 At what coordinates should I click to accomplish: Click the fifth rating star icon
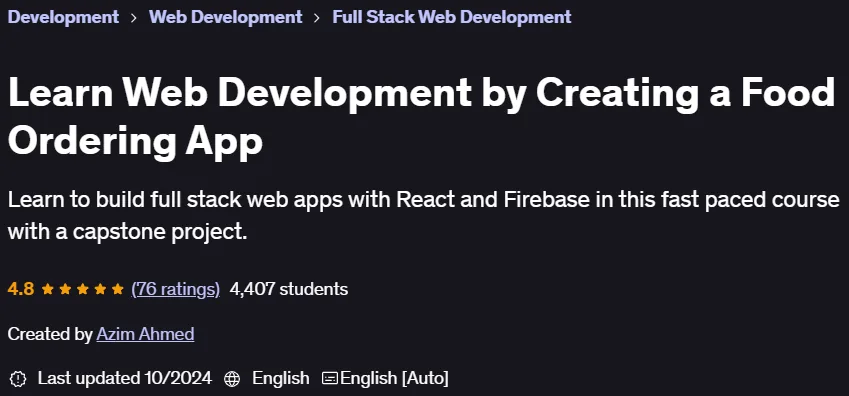117,289
